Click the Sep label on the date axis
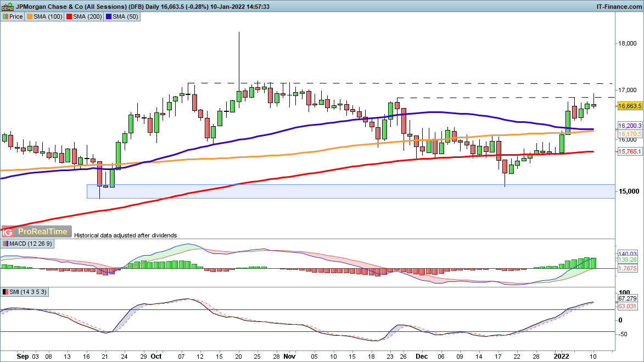Image resolution: width=644 pixels, height=362 pixels. [x=23, y=357]
